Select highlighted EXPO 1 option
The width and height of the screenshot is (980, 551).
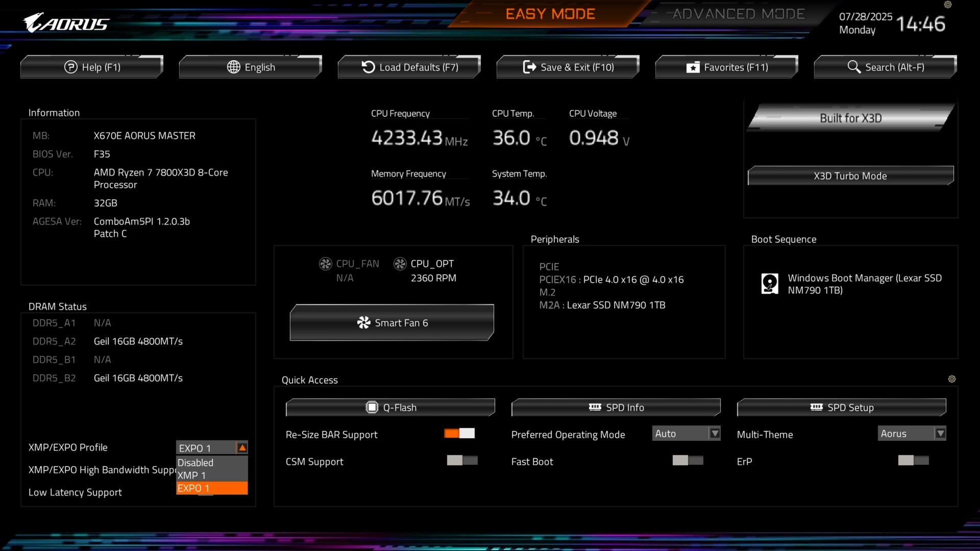pos(212,488)
